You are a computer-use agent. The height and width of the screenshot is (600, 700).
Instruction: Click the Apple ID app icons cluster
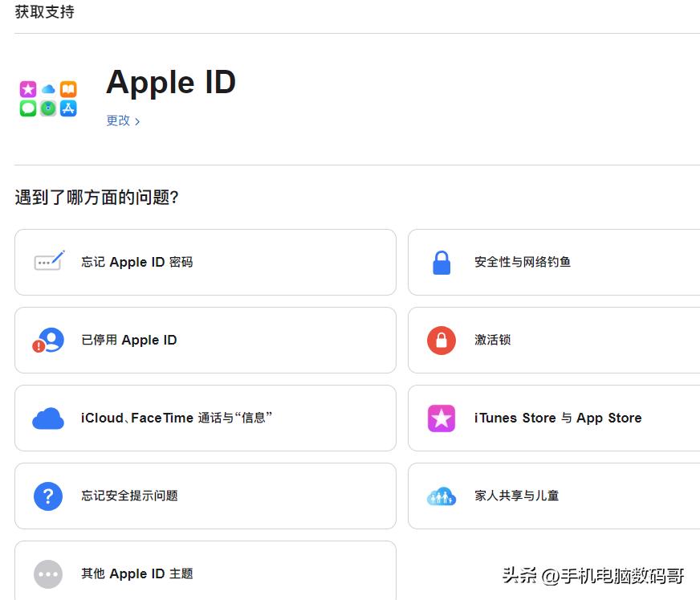[x=47, y=98]
